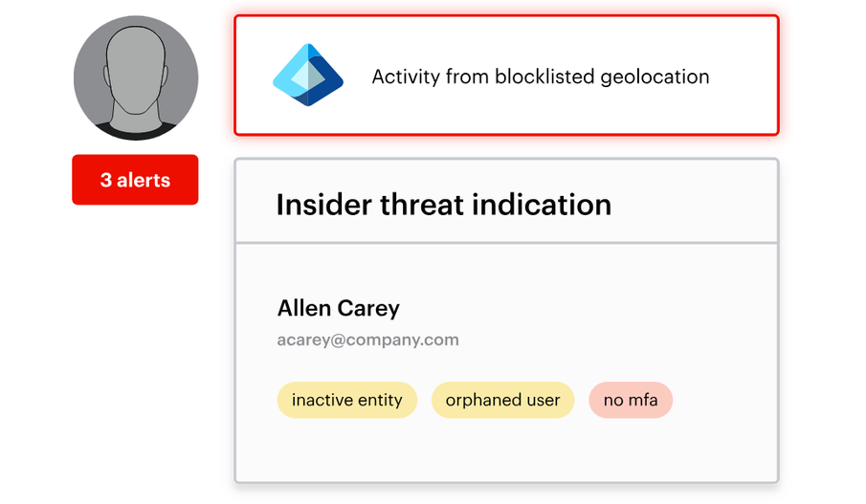Select the orphaned user tag
This screenshot has height=504, width=866.
click(502, 400)
